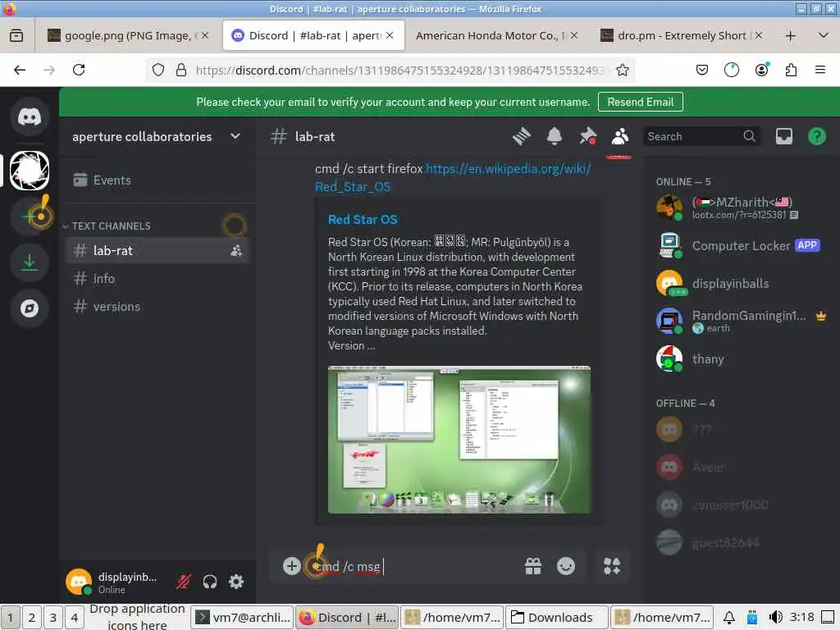This screenshot has width=840, height=630.
Task: Open Download Apps icon in server sidebar
Action: (30, 262)
